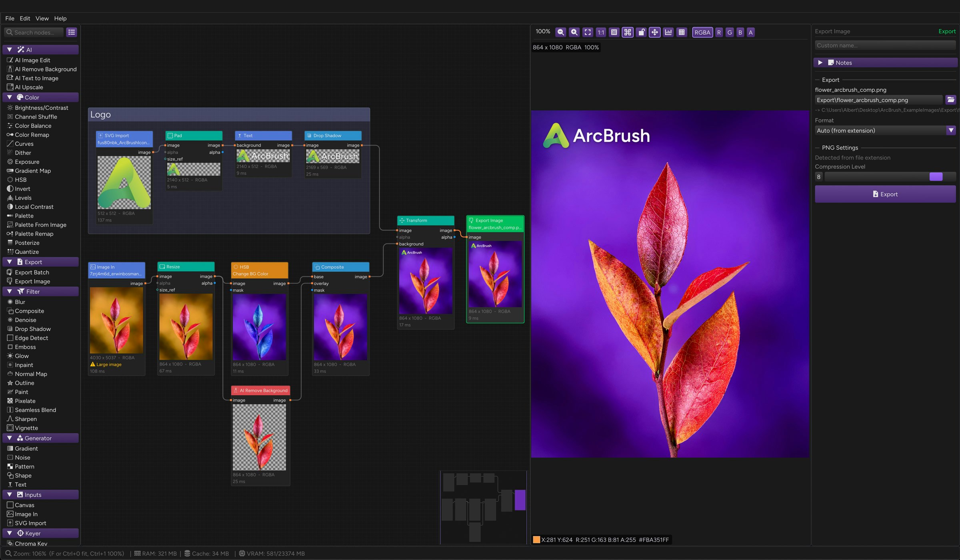Viewport: 960px width, 560px height.
Task: Click the Custom name input field
Action: [885, 45]
